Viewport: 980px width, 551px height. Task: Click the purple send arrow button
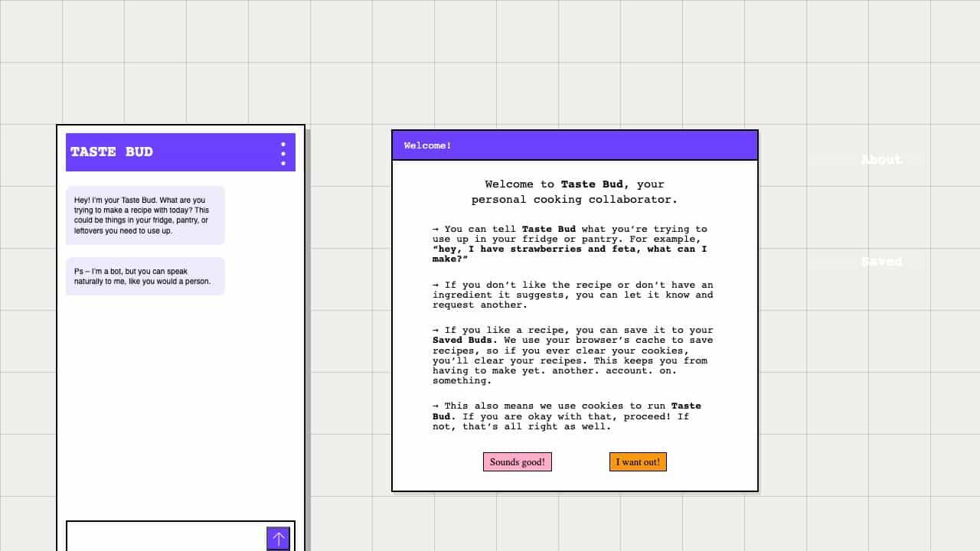[x=278, y=538]
